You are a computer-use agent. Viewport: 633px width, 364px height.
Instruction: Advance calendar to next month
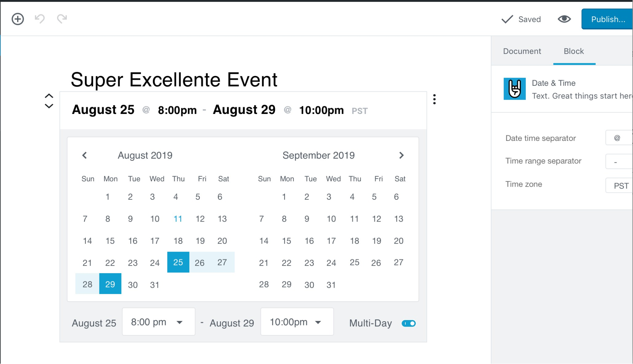401,155
